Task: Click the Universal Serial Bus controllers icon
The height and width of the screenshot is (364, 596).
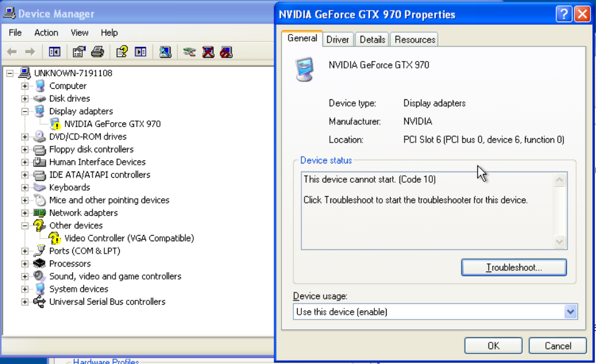Action: click(x=40, y=302)
